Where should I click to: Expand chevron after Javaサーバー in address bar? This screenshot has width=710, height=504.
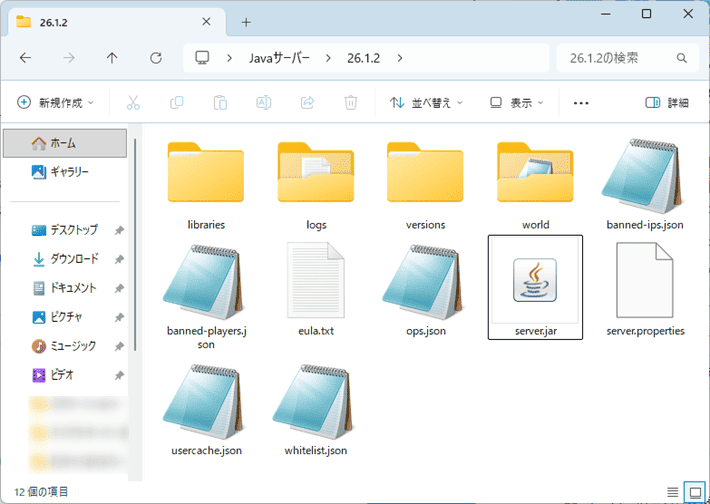click(328, 58)
